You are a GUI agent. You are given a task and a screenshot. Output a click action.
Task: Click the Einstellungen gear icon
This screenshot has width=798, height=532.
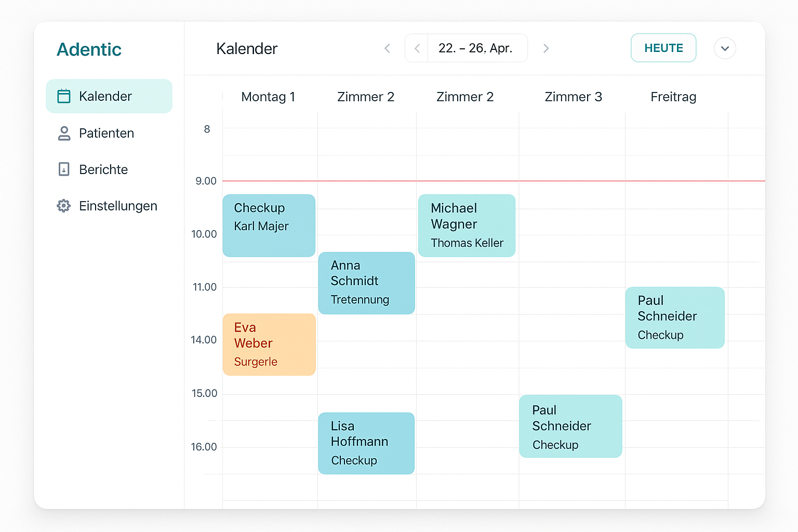64,206
